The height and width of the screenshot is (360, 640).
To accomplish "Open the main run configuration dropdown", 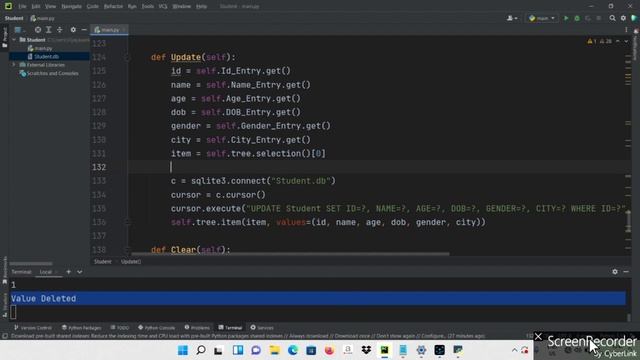I will 542,18.
